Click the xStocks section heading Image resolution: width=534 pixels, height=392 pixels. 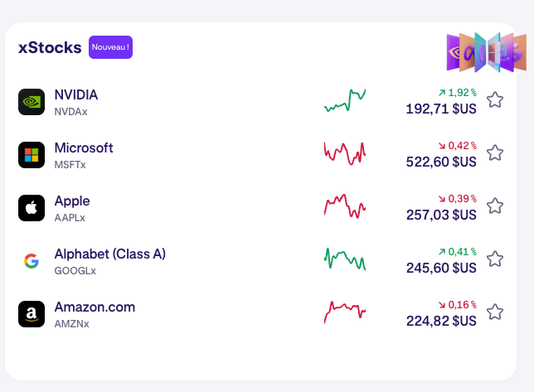(x=50, y=47)
